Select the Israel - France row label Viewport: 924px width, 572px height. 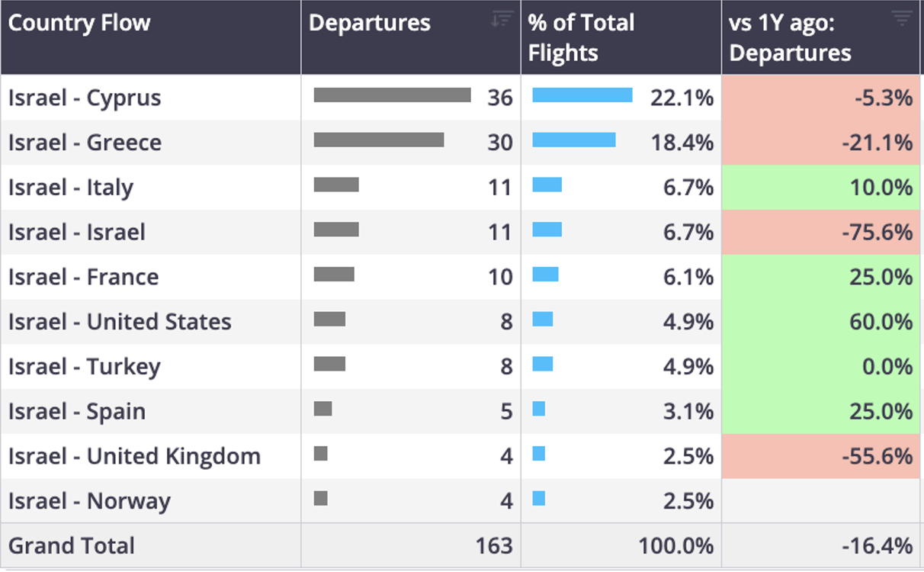[x=83, y=277]
